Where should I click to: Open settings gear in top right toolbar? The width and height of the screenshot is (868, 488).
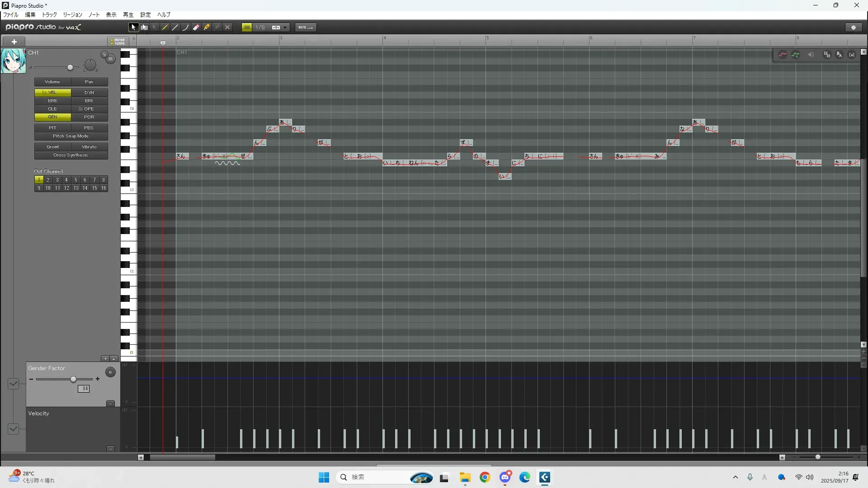coord(854,28)
